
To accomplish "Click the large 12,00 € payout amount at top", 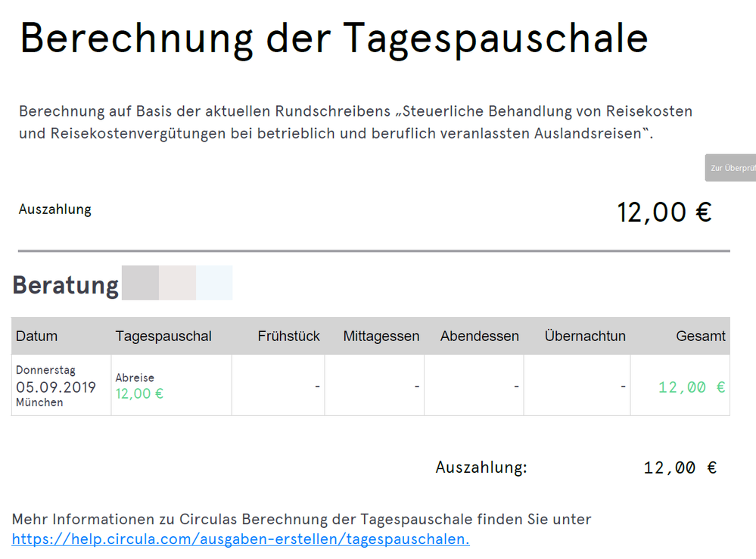I will [x=664, y=213].
